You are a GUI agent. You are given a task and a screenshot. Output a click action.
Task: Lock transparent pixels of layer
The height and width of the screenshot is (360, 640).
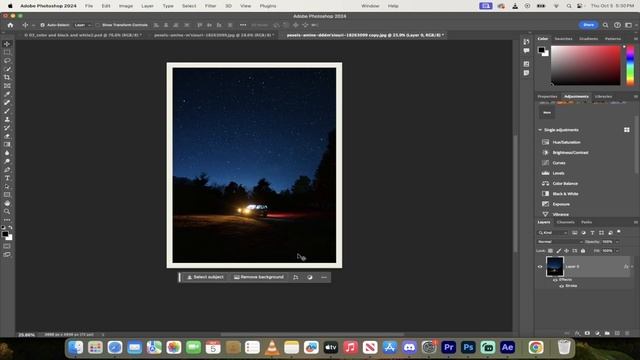click(x=550, y=251)
